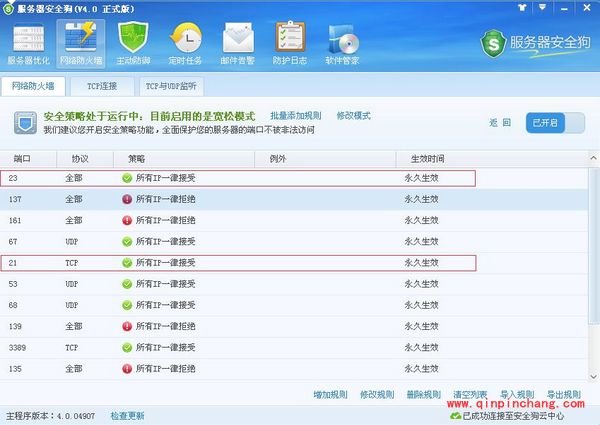The height and width of the screenshot is (425, 600).
Task: Select port 68 cell
Action: 13,305
